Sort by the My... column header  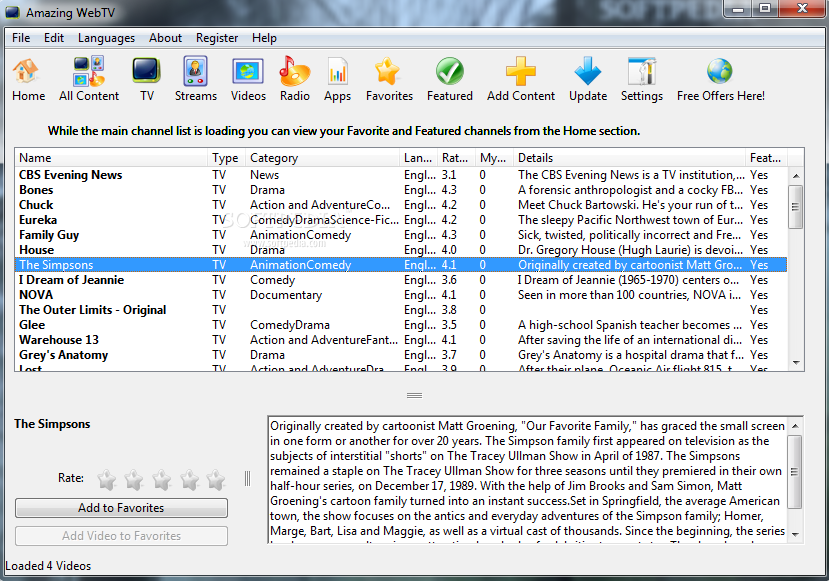pos(494,158)
